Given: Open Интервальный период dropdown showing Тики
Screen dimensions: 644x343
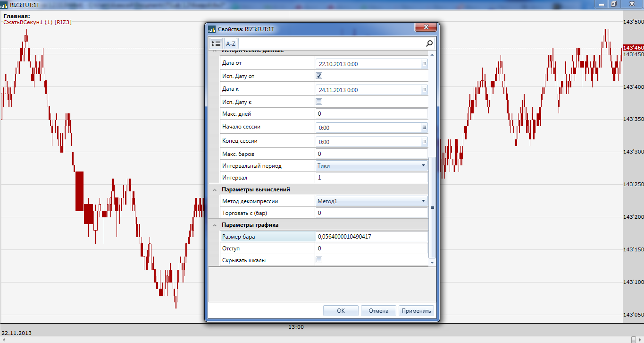Looking at the screenshot, I should [x=423, y=165].
